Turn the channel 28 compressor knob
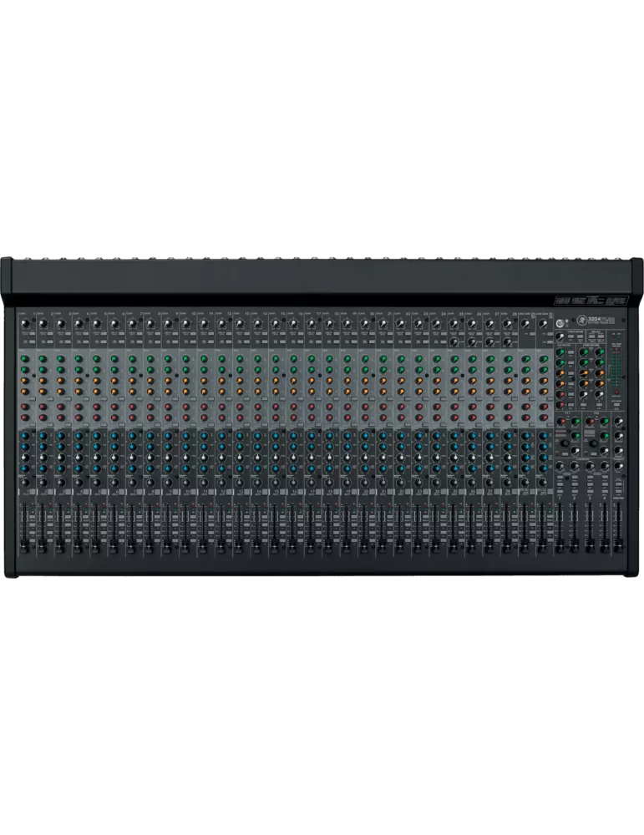The image size is (644, 835). tap(508, 342)
